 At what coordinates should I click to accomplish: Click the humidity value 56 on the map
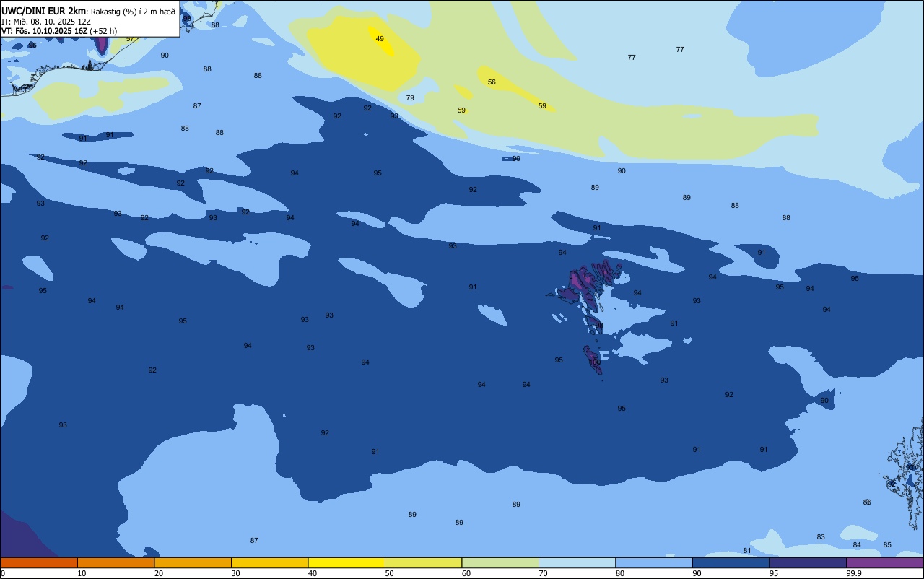pos(492,82)
